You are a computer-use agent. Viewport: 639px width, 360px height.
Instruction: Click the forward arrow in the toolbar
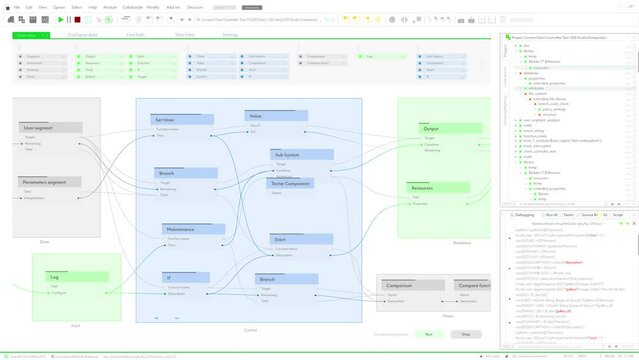coord(189,20)
